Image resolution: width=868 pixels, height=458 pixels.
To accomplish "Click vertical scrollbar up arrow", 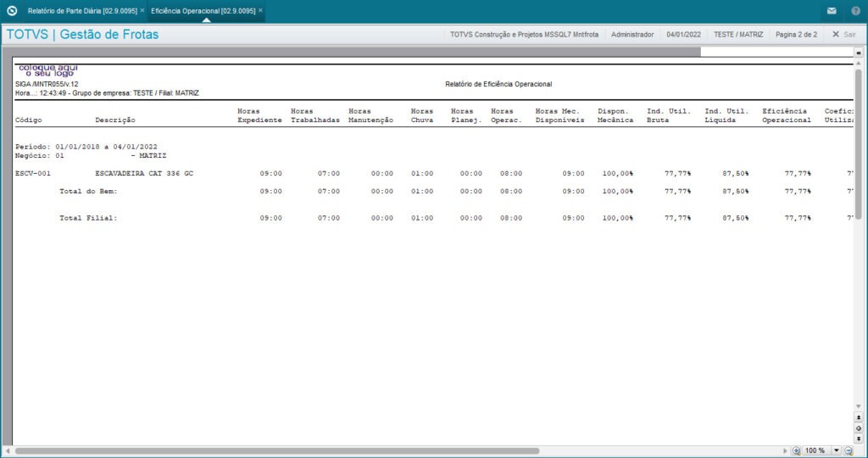I will click(x=859, y=64).
